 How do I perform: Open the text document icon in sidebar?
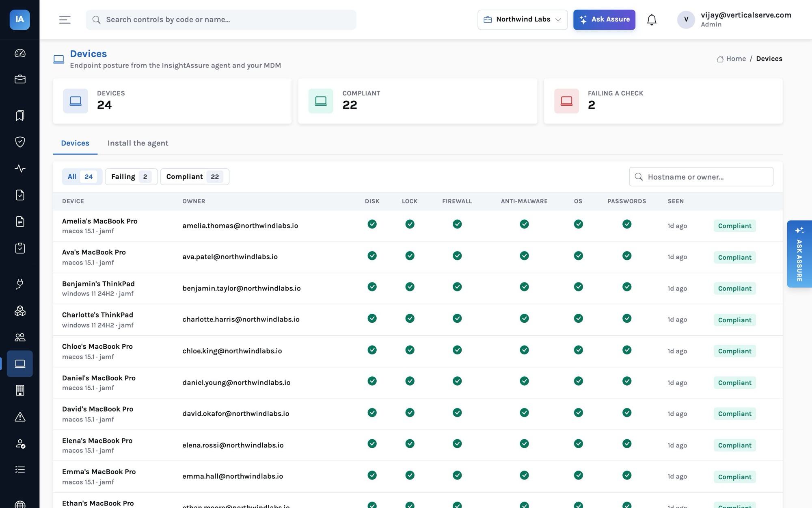[20, 221]
